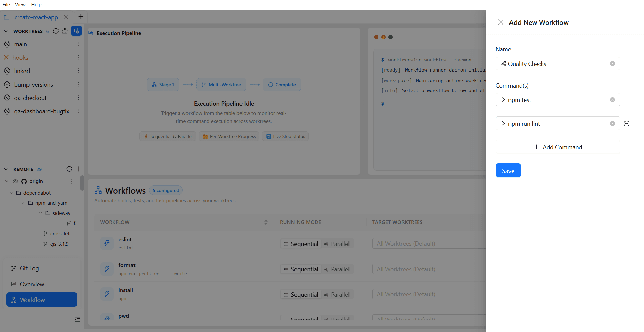
Task: Set eslint workflow to Sequential mode
Action: tap(301, 244)
